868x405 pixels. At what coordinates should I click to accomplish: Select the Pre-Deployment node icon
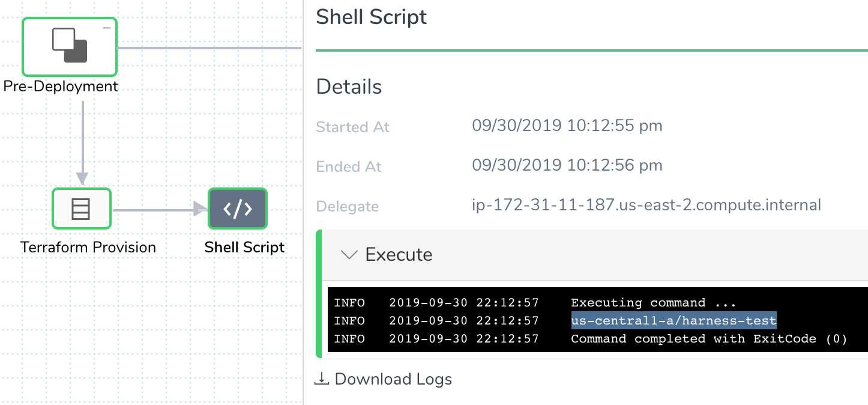70,45
